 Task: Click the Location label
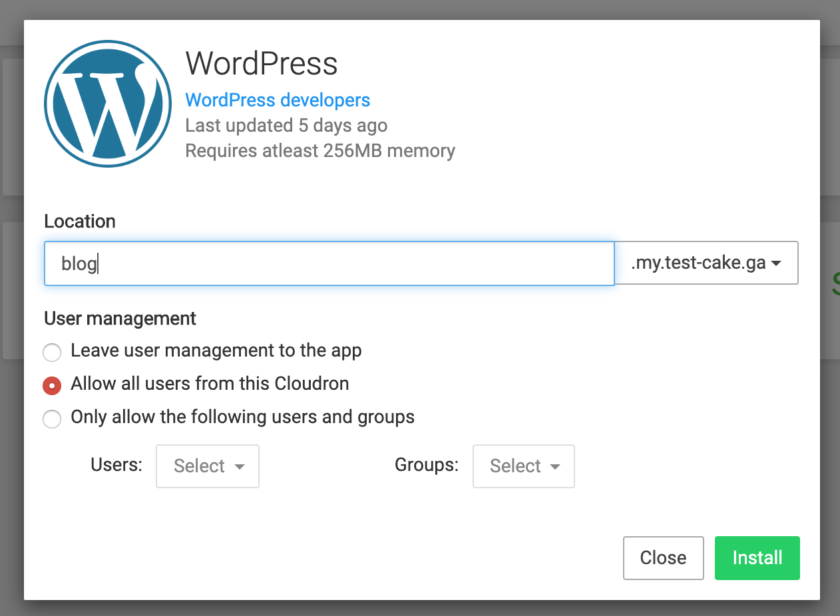coord(80,222)
